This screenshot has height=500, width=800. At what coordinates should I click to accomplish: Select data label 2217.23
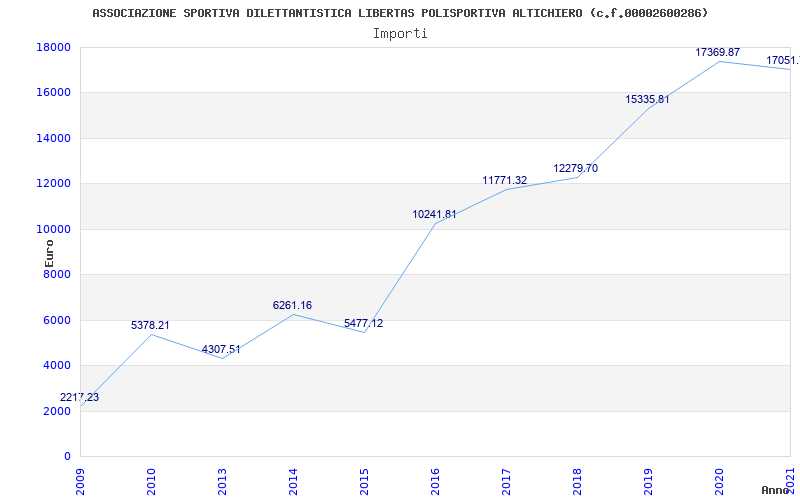(79, 397)
